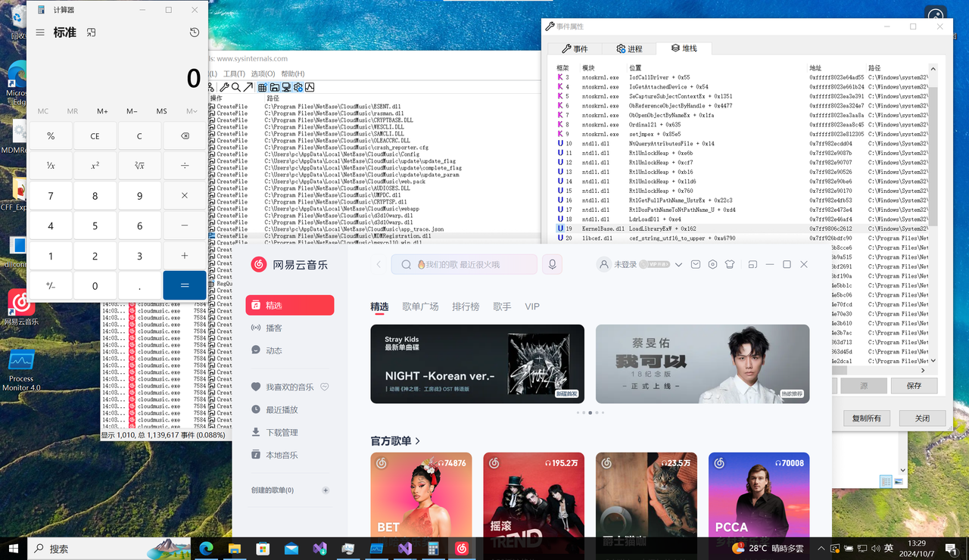
Task: Toggle the heart beside 我喜欢的音乐
Action: (x=324, y=387)
